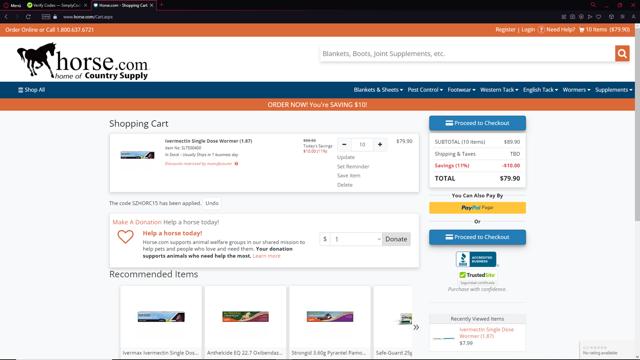The width and height of the screenshot is (640, 360).
Task: Go back to the previous page
Action: click(6, 17)
